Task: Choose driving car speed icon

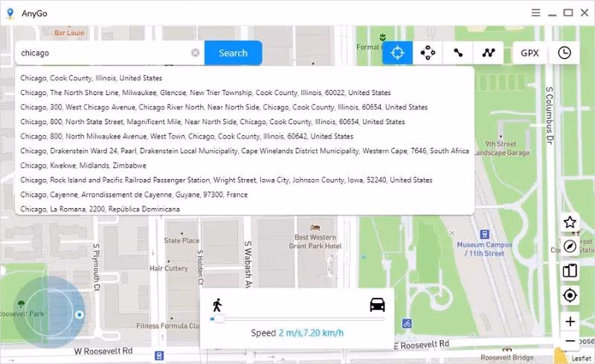Action: [377, 305]
